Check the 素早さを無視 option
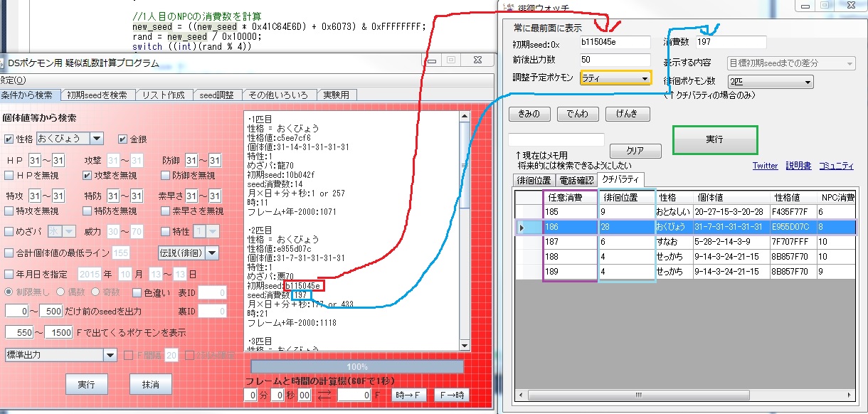868x414 pixels. point(166,211)
